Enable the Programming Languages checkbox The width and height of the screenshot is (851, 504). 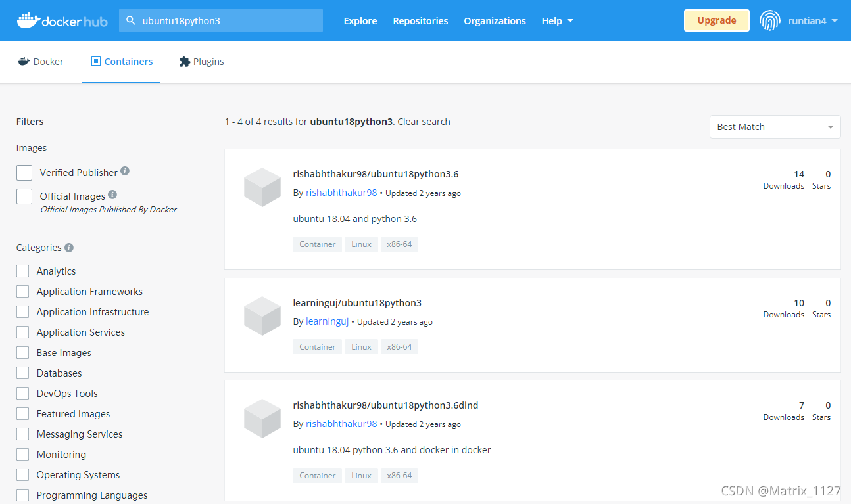coord(23,495)
